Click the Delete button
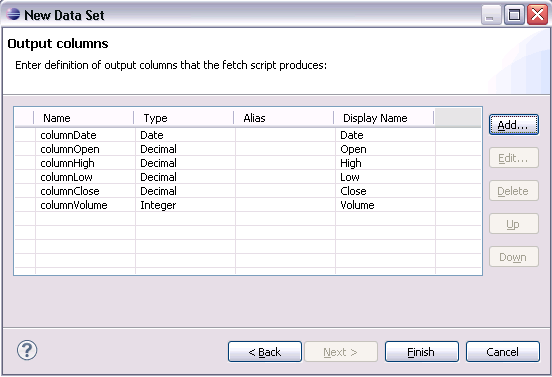Image resolution: width=552 pixels, height=377 pixels. (x=514, y=191)
